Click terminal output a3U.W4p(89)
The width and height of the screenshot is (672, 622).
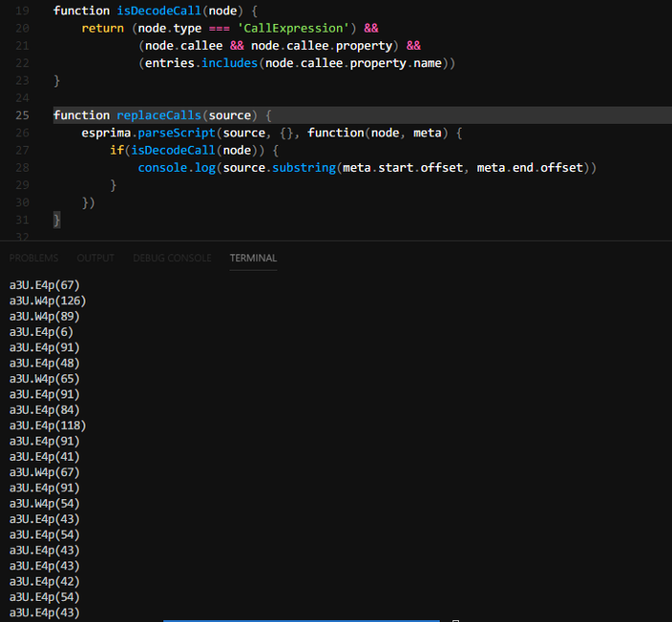point(45,316)
